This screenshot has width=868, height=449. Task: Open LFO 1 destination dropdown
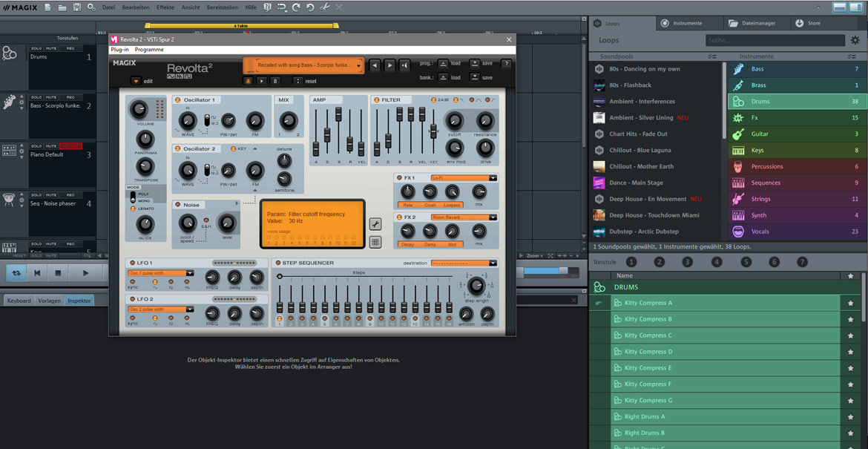point(190,273)
